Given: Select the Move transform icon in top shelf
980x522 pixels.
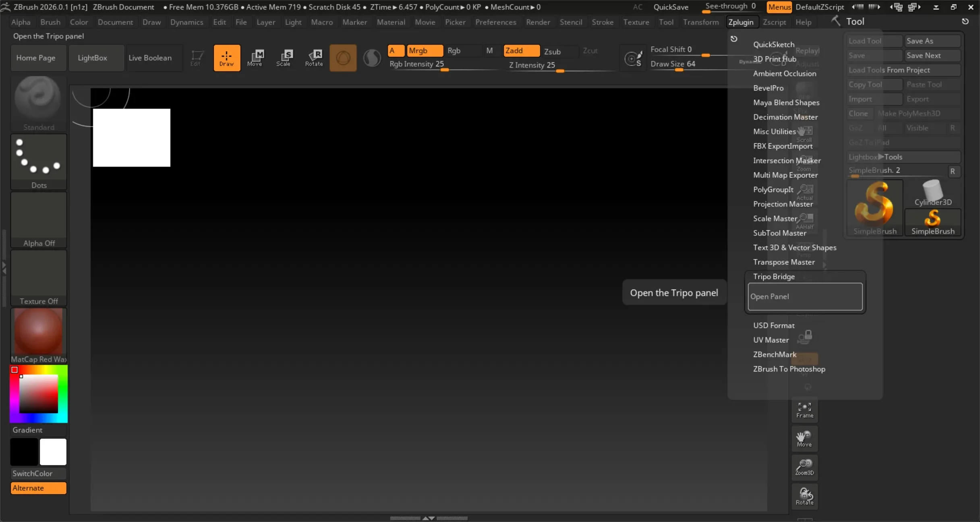Looking at the screenshot, I should (255, 58).
